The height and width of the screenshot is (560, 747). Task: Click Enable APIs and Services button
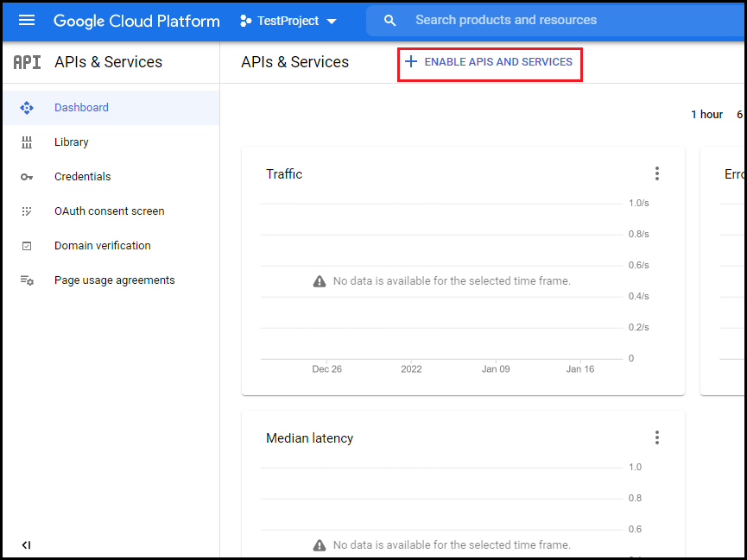pos(490,62)
